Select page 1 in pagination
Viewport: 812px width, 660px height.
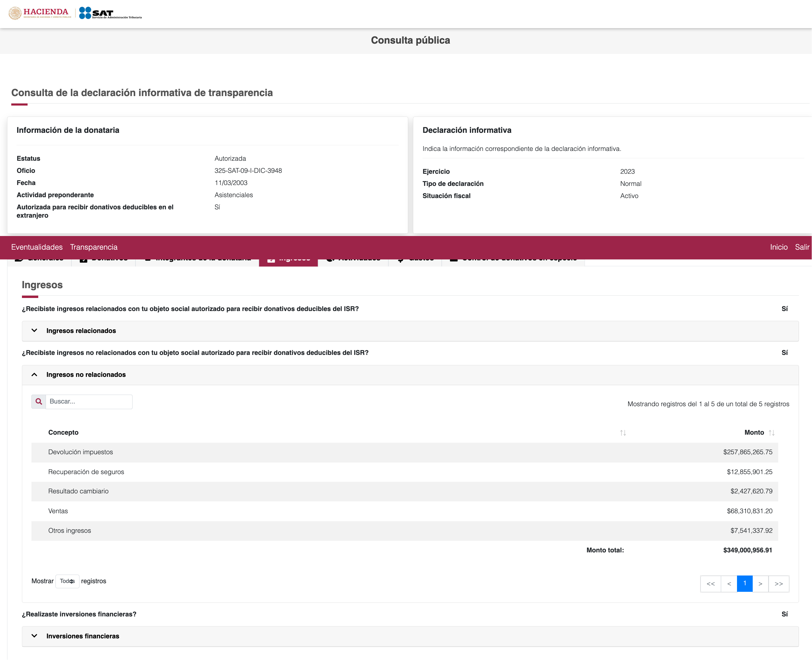[744, 584]
